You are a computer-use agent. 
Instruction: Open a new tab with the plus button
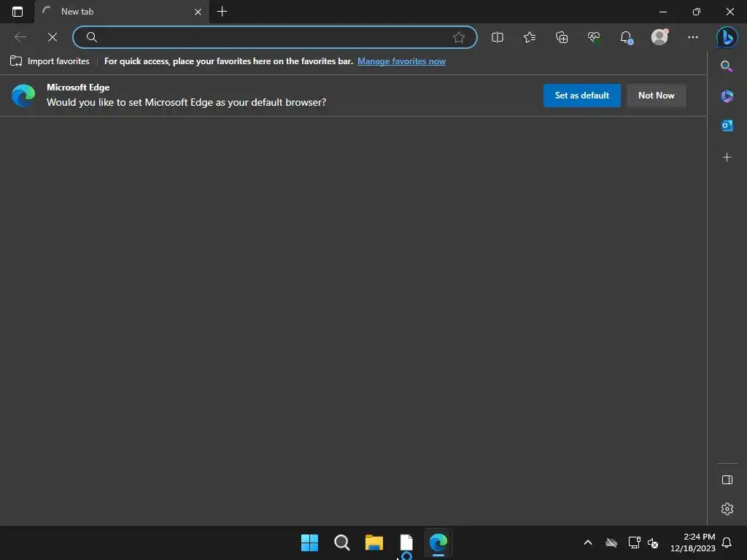coord(222,12)
